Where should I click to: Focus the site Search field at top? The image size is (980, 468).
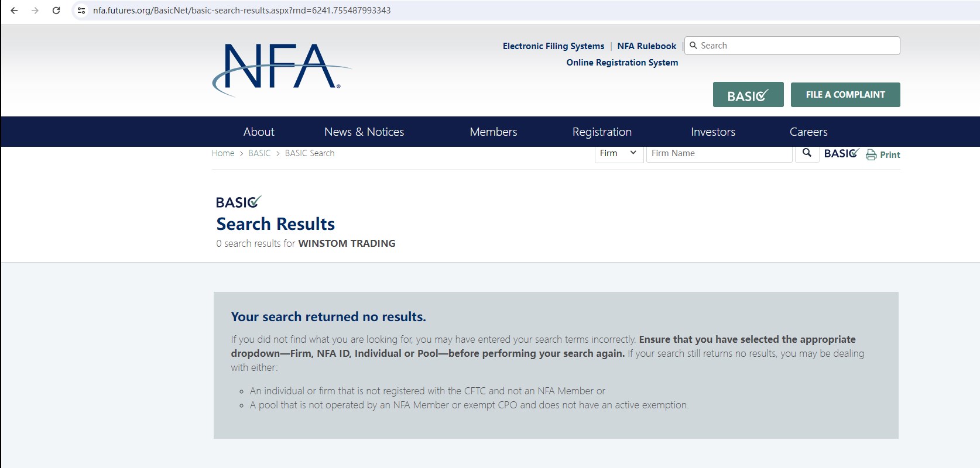pyautogui.click(x=792, y=46)
